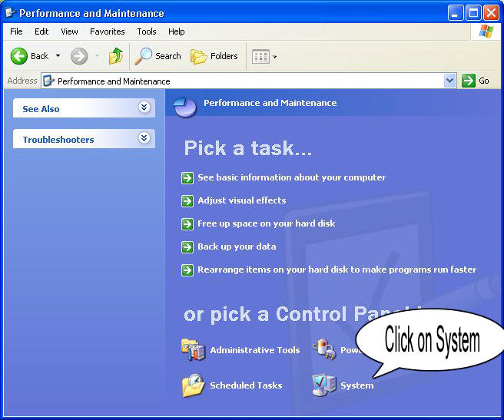This screenshot has height=420, width=504.
Task: Open Free up space on hard disk
Action: click(x=266, y=223)
